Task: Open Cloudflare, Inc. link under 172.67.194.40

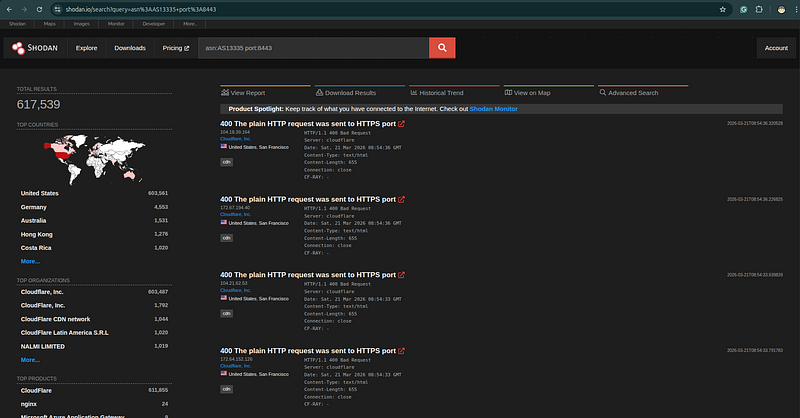Action: point(235,214)
